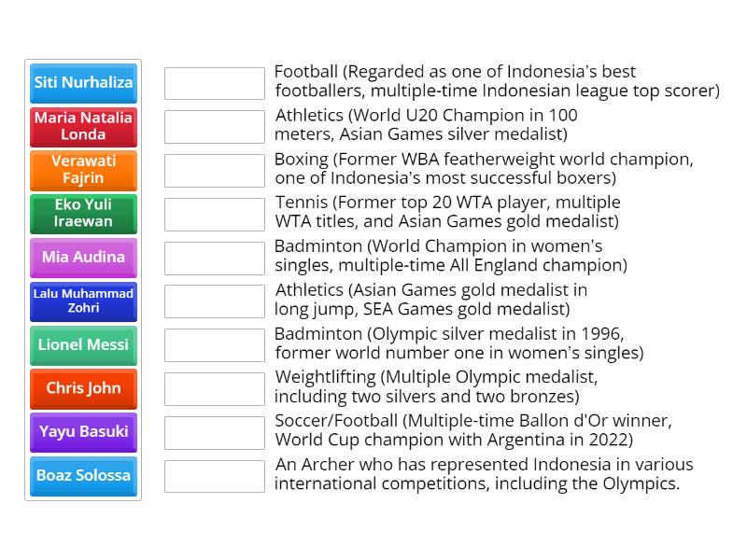Select the Yayu Basuki tile

[83, 432]
